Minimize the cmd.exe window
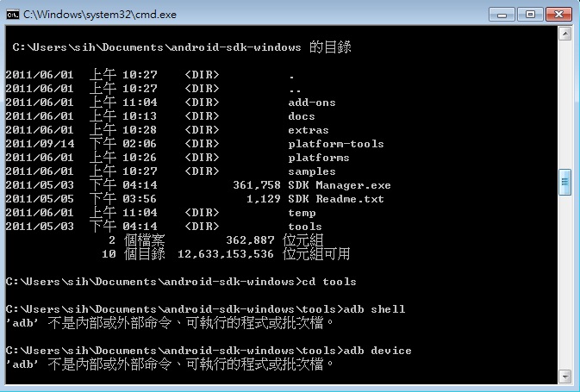This screenshot has height=392, width=580. point(502,15)
